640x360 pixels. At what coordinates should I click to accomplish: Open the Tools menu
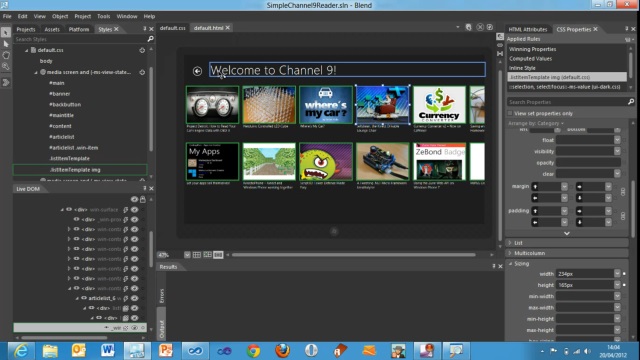(x=103, y=16)
